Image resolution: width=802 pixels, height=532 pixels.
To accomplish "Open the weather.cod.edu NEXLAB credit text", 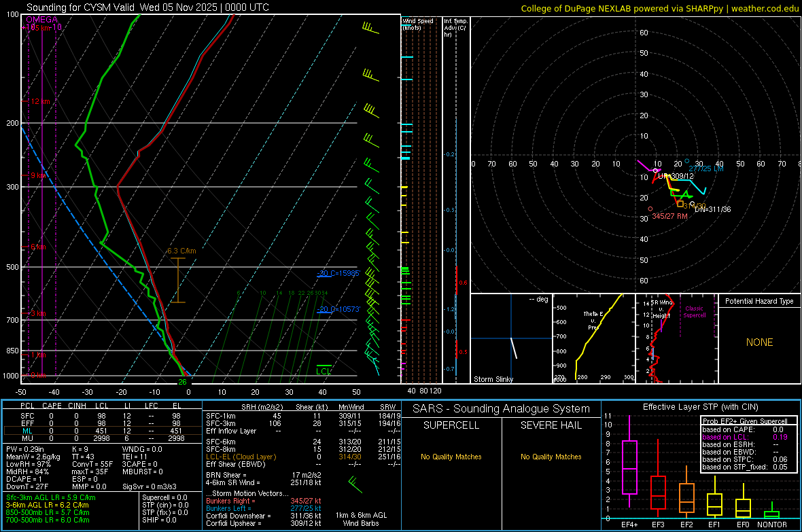I will point(659,8).
